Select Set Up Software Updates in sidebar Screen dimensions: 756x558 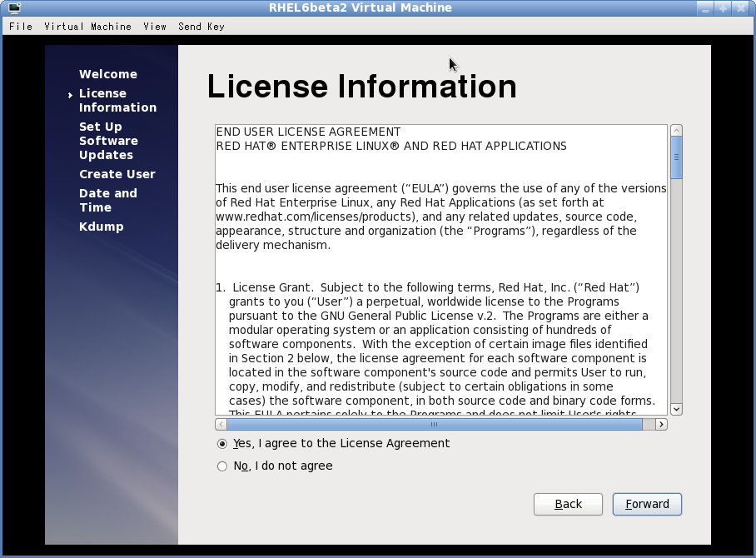pos(108,141)
